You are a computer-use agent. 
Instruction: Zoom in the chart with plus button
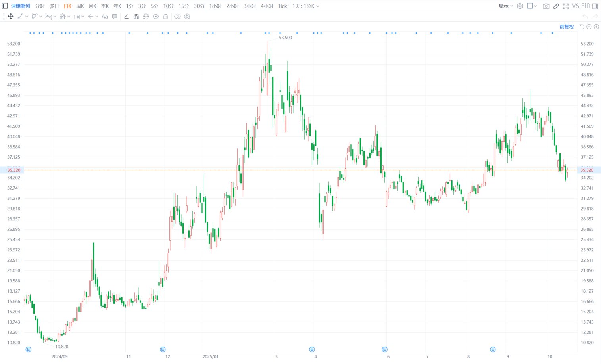tap(596, 27)
